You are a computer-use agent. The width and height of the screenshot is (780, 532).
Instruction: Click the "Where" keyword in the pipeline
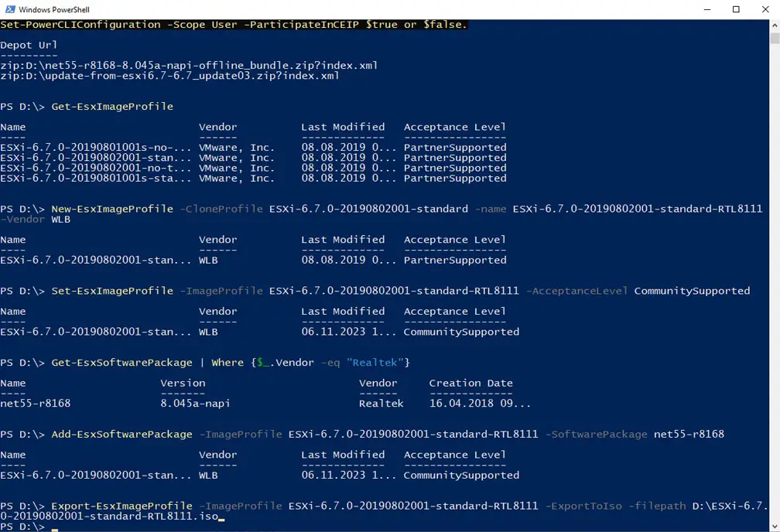point(227,363)
